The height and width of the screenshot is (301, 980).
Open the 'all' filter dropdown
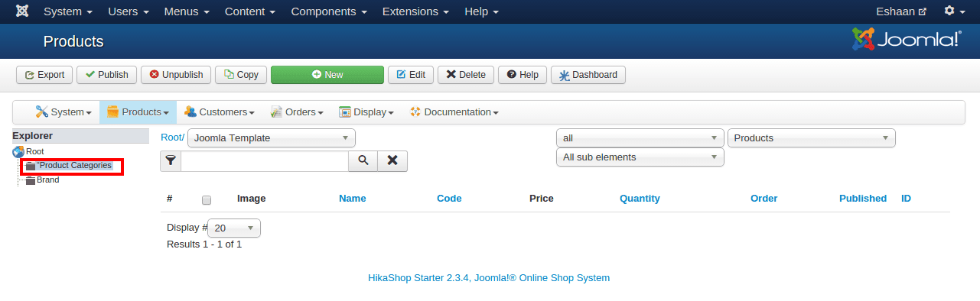[x=640, y=138]
